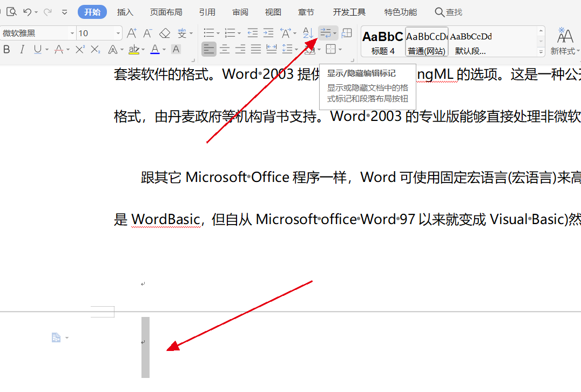Decrease paragraph indent
The height and width of the screenshot is (392, 581).
[x=252, y=33]
